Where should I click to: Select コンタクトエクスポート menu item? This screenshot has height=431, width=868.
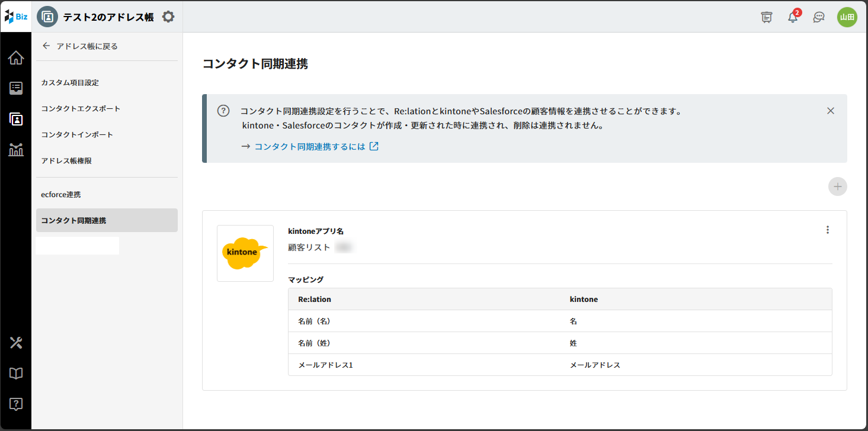[x=81, y=109]
